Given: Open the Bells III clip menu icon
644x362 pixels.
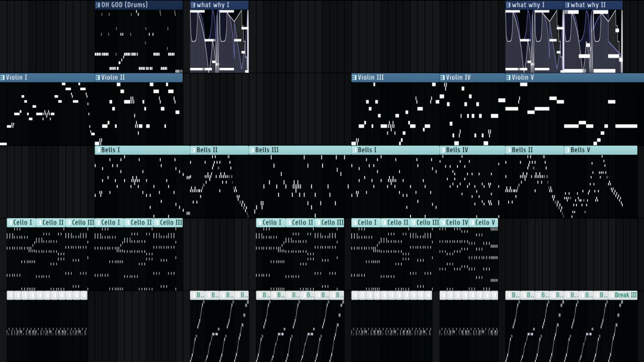Looking at the screenshot, I should tap(252, 150).
